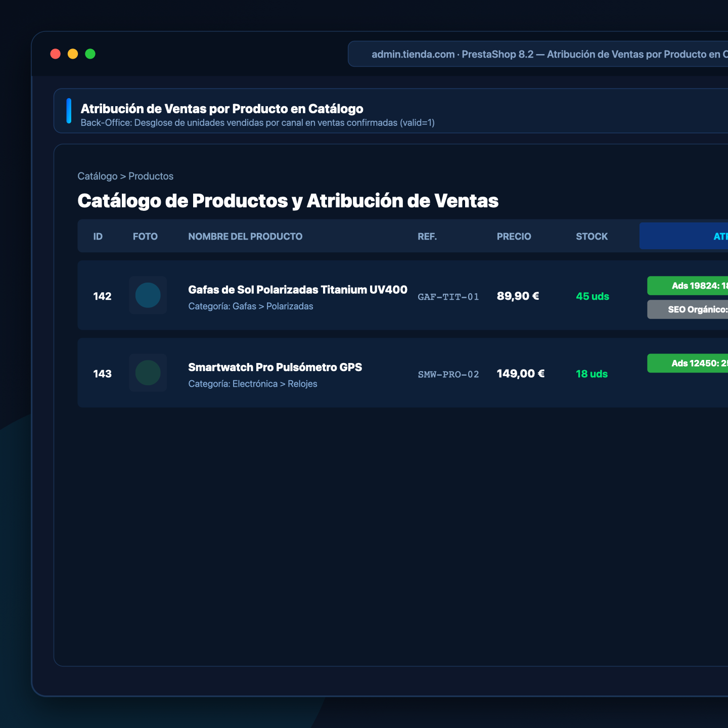Select the price 149,00 €
The width and height of the screenshot is (728, 728).
(x=521, y=374)
